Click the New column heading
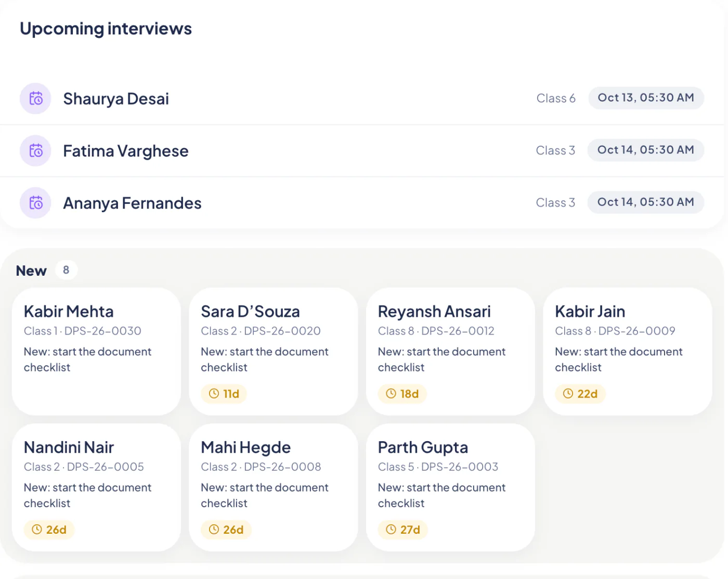The width and height of the screenshot is (728, 579). 31,271
